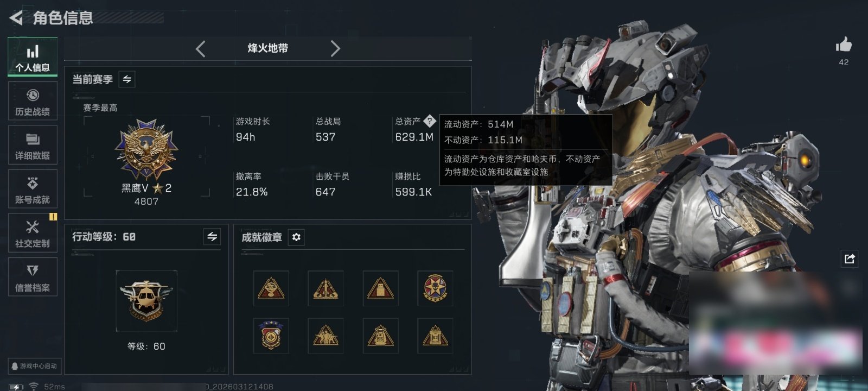The height and width of the screenshot is (391, 868).
Task: Show previous game mode with left chevron
Action: pyautogui.click(x=201, y=49)
